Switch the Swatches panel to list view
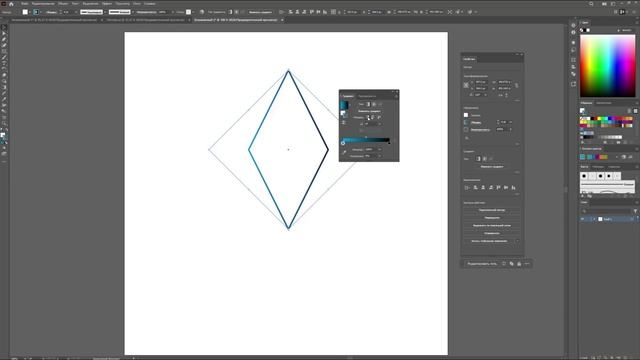640x360 pixels. click(629, 111)
